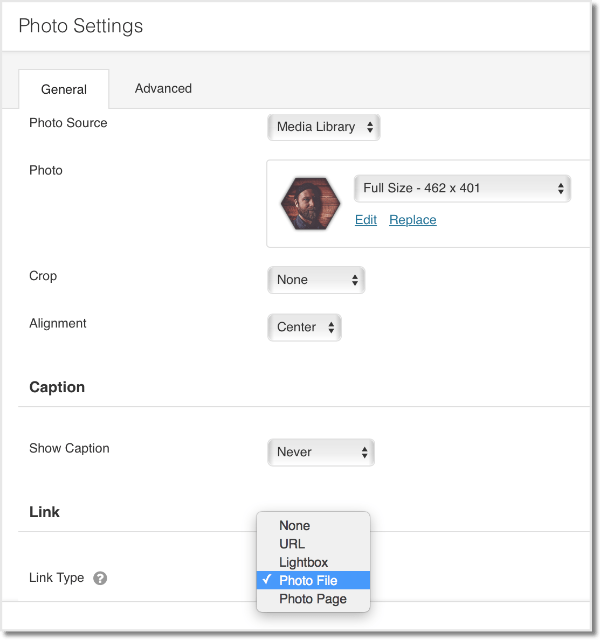Image resolution: width=600 pixels, height=640 pixels.
Task: Click the Edit photo link
Action: coord(366,220)
